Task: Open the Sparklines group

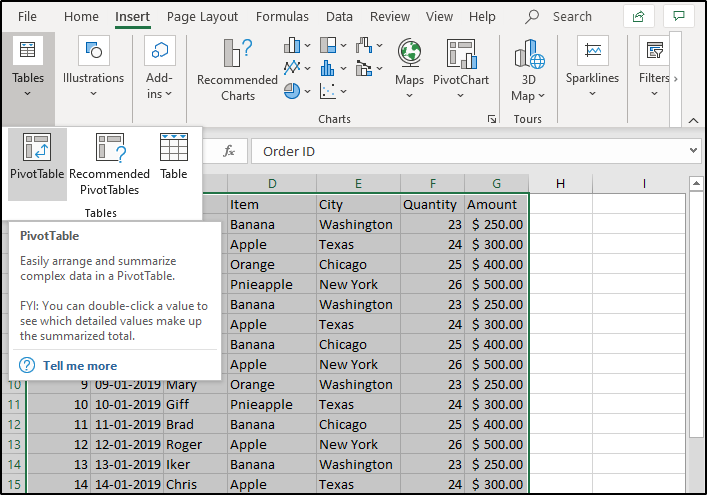Action: click(x=592, y=68)
